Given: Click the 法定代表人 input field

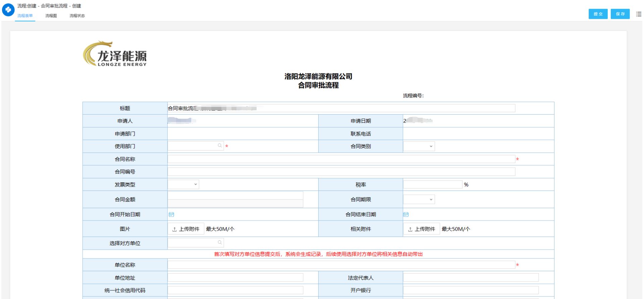Looking at the screenshot, I should pyautogui.click(x=471, y=278).
